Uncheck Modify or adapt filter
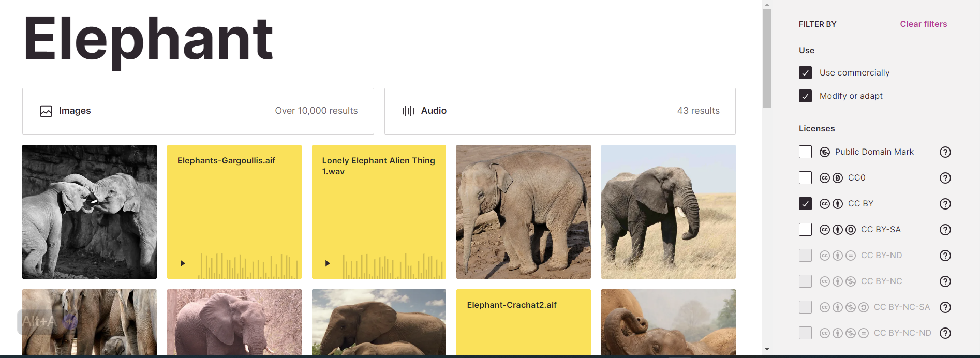 (x=805, y=96)
